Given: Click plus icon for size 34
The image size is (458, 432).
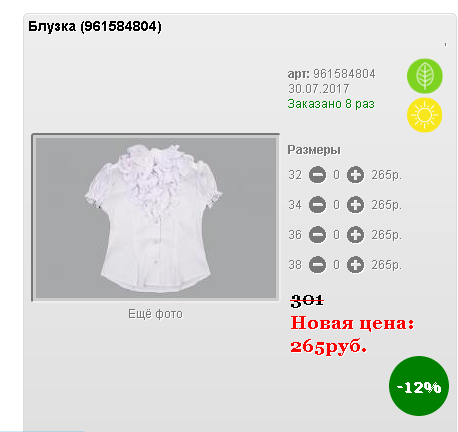Looking at the screenshot, I should click(x=355, y=205).
